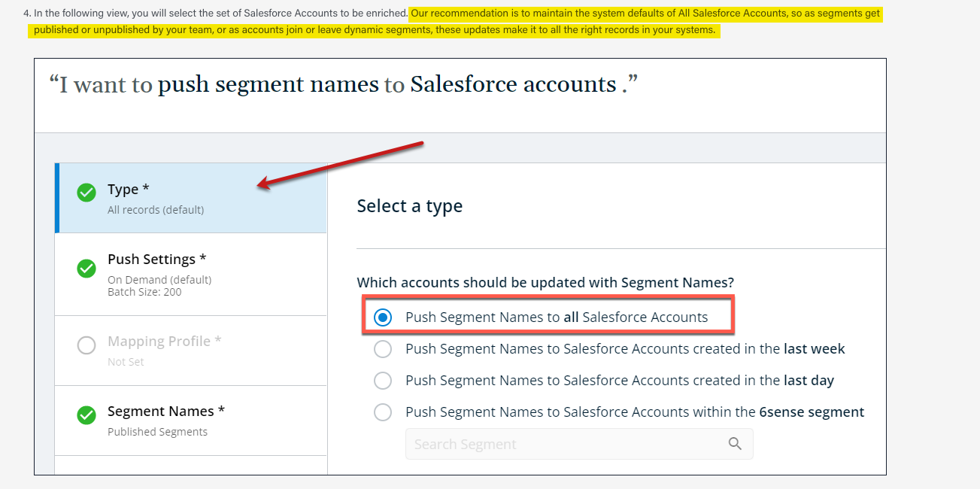This screenshot has height=489, width=980.
Task: Click 'Batch Size: 200' text
Action: point(144,292)
